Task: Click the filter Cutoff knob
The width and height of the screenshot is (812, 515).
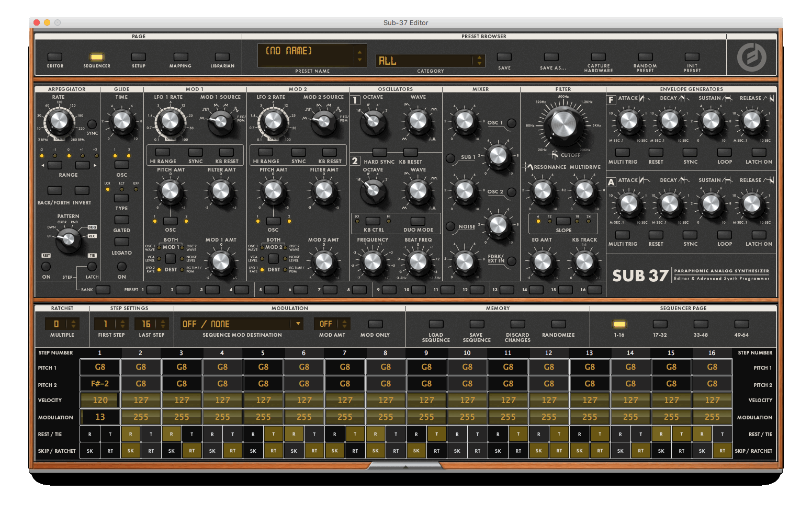Action: tap(563, 125)
